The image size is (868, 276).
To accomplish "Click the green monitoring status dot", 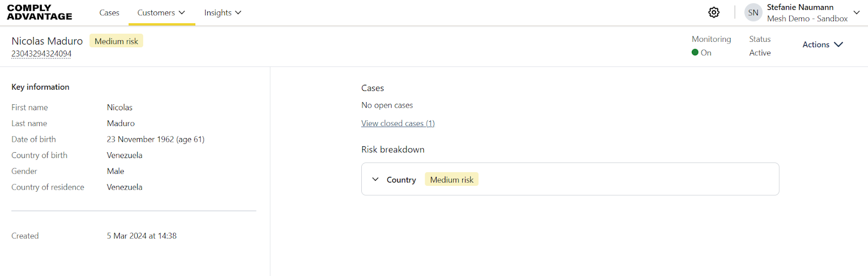I will (x=695, y=53).
